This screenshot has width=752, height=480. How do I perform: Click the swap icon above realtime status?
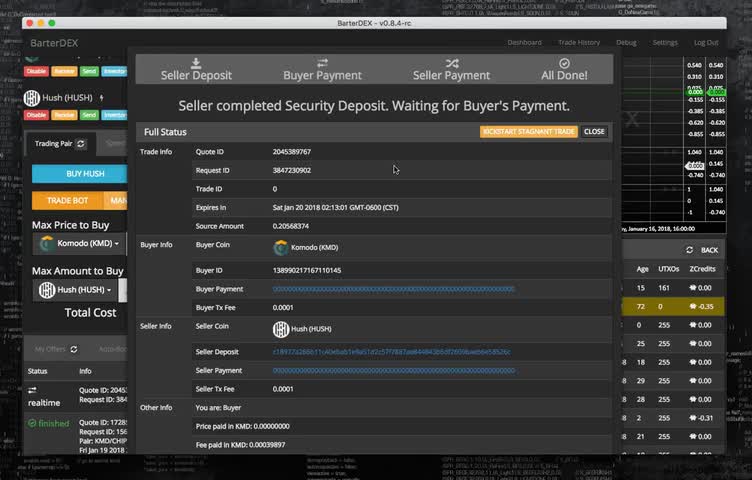pos(32,390)
